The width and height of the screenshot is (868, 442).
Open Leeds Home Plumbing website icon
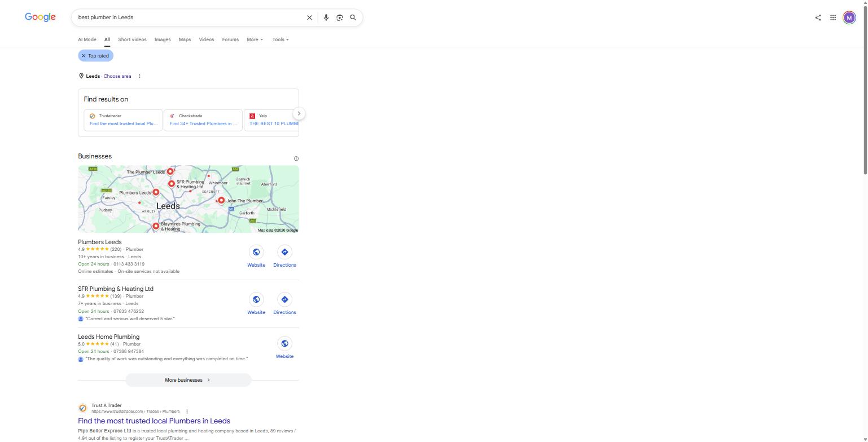coord(284,343)
